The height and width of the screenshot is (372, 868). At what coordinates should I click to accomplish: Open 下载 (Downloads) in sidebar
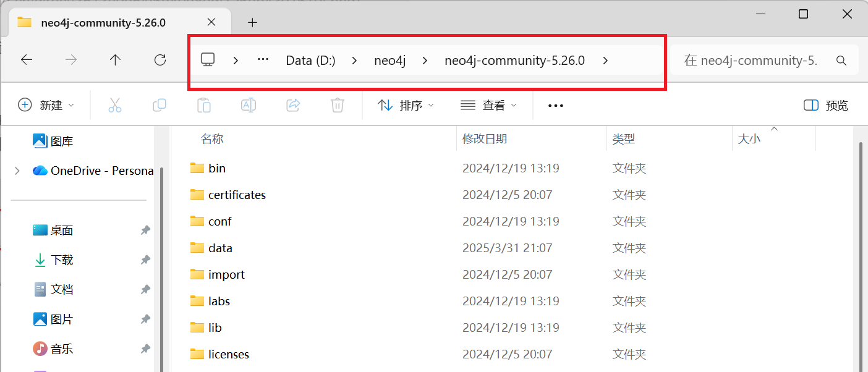tap(53, 260)
